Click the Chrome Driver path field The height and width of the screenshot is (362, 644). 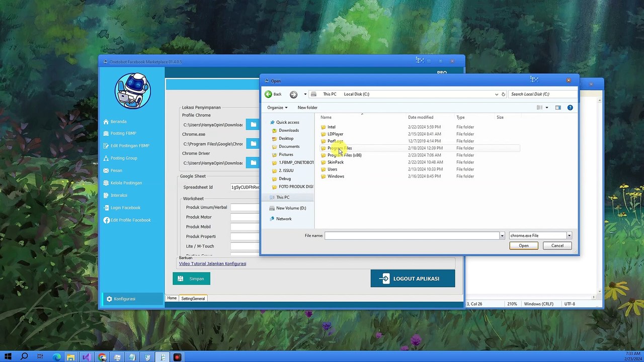[212, 163]
